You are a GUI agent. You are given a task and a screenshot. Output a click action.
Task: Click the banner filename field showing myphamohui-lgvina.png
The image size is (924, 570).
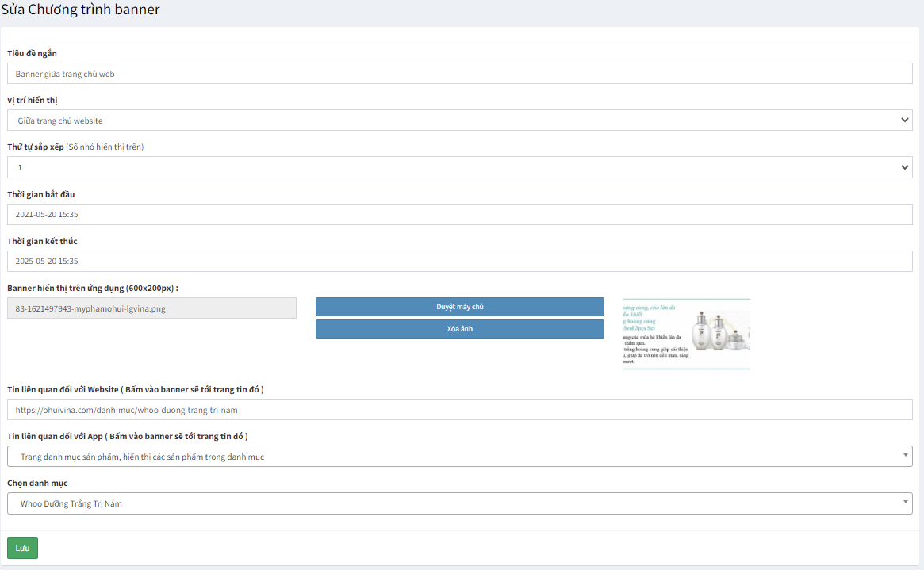point(151,308)
